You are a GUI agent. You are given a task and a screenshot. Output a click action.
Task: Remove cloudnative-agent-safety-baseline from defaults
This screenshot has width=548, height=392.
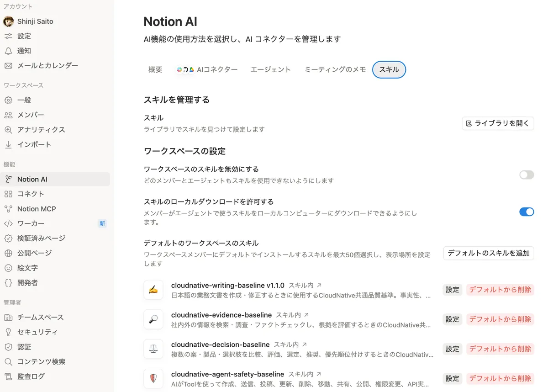click(500, 378)
